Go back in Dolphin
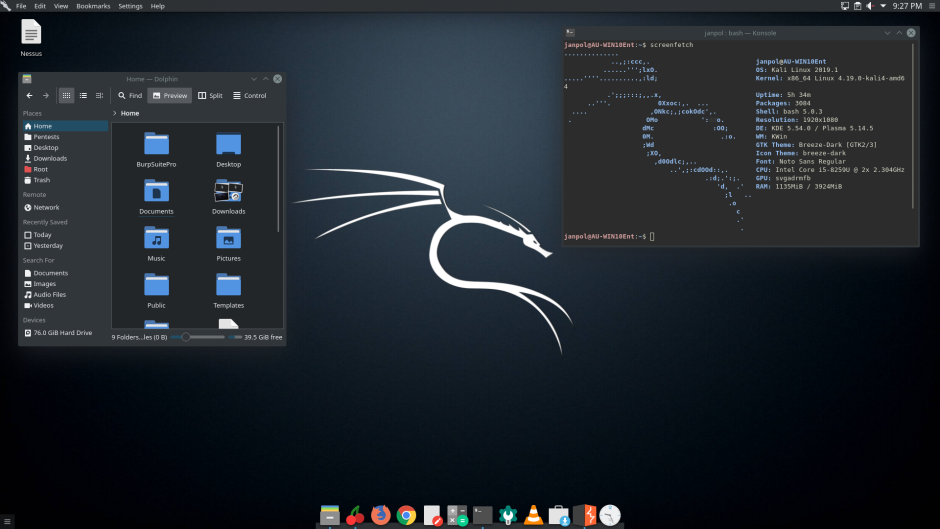Viewport: 940px width, 529px height. (29, 95)
